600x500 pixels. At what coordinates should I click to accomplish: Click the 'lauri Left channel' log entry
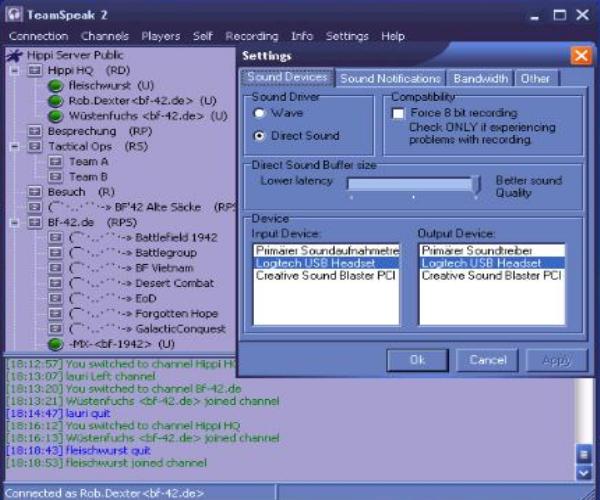click(x=81, y=377)
